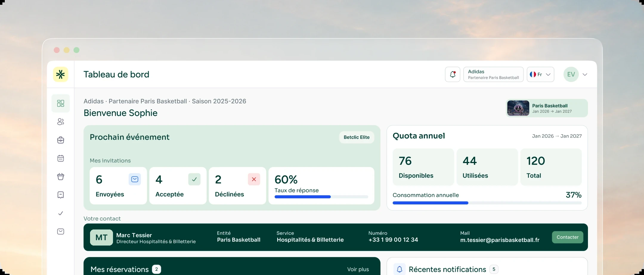The width and height of the screenshot is (644, 275).
Task: Open the mail envelope icon in sidebar
Action: tap(61, 232)
